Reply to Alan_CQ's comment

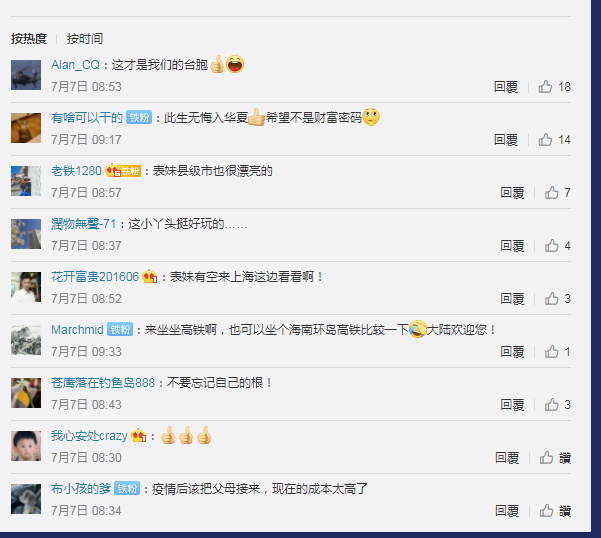click(x=506, y=87)
